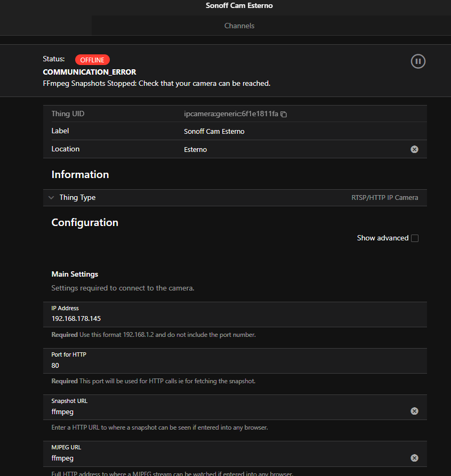Switch to the Channels tab
This screenshot has width=451, height=476.
tap(239, 26)
